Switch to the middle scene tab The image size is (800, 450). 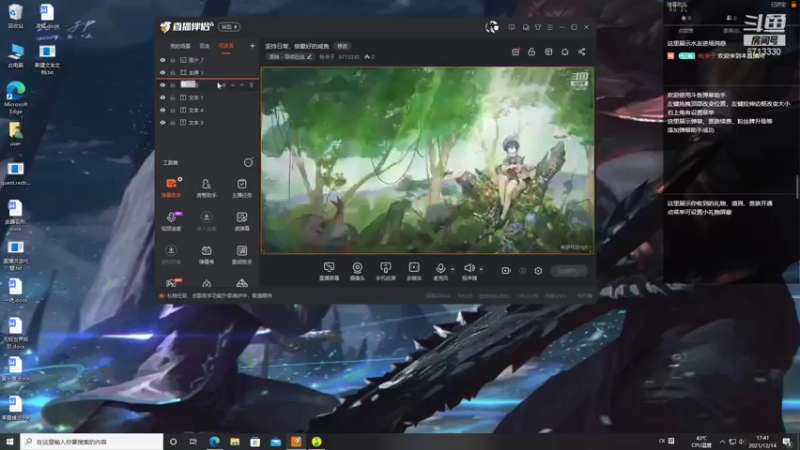click(205, 46)
